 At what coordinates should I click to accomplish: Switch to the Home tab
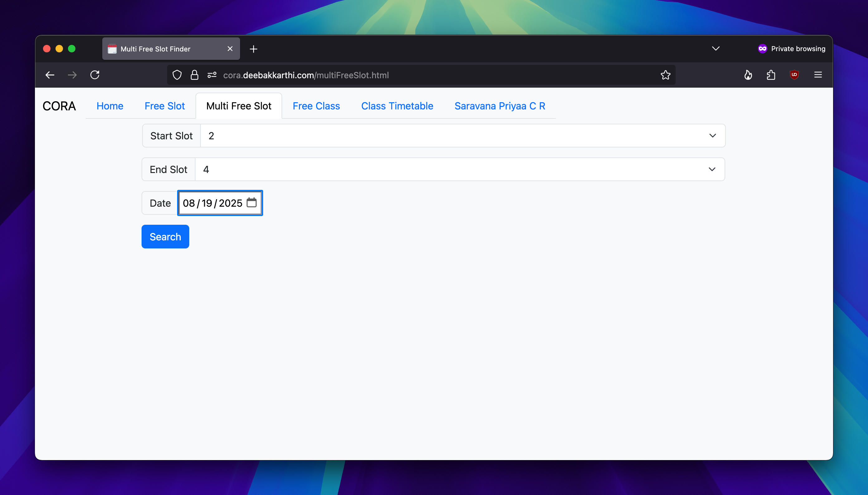110,106
